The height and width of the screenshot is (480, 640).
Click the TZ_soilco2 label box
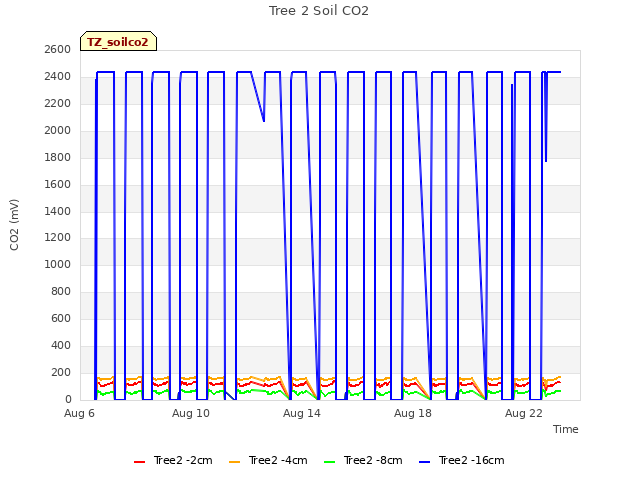pyautogui.click(x=118, y=41)
